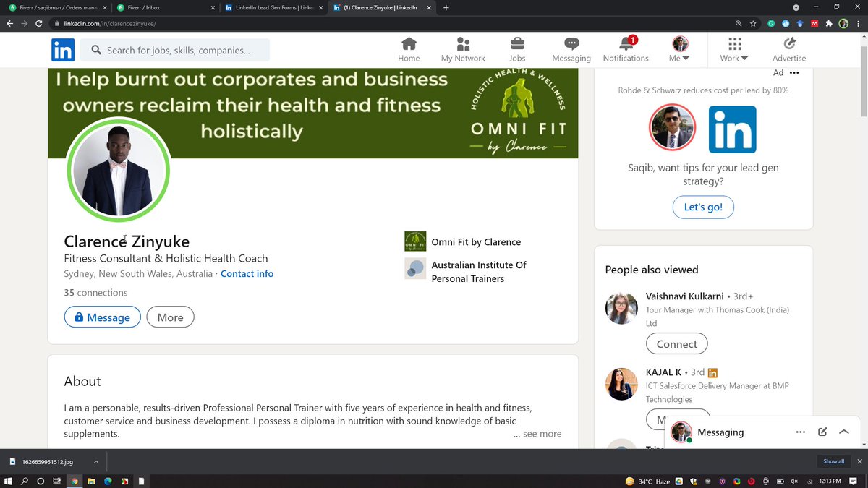Click the Omni Fit cover banner image
868x488 pixels.
pyautogui.click(x=312, y=114)
